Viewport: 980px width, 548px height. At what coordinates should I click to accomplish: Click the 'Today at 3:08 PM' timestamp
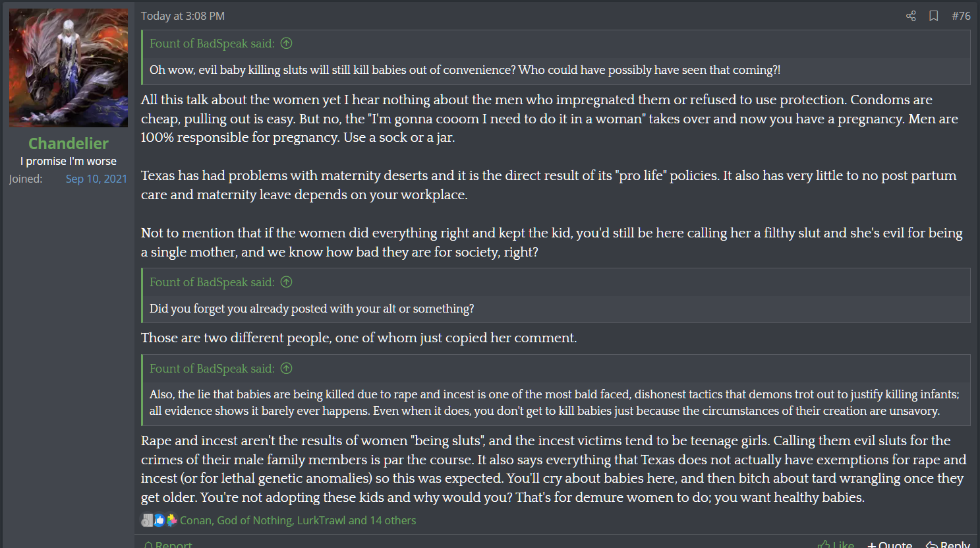coord(183,16)
